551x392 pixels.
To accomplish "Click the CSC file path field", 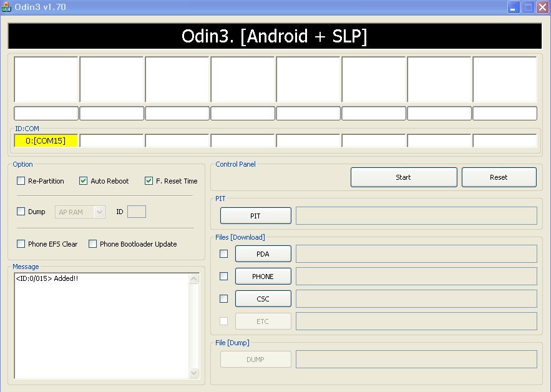I will 416,299.
